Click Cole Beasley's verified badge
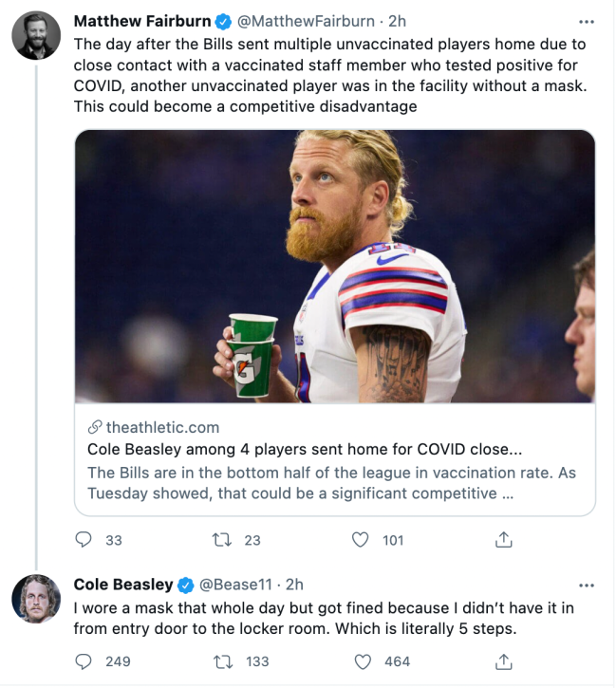This screenshot has height=688, width=616. pyautogui.click(x=187, y=585)
